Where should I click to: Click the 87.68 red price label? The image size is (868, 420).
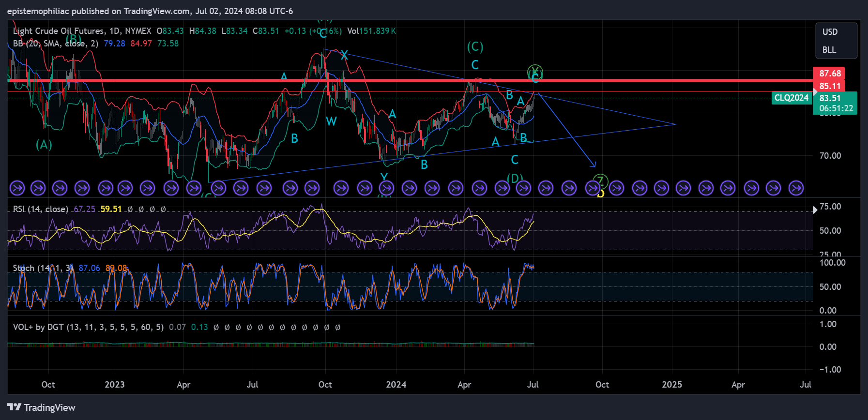830,74
